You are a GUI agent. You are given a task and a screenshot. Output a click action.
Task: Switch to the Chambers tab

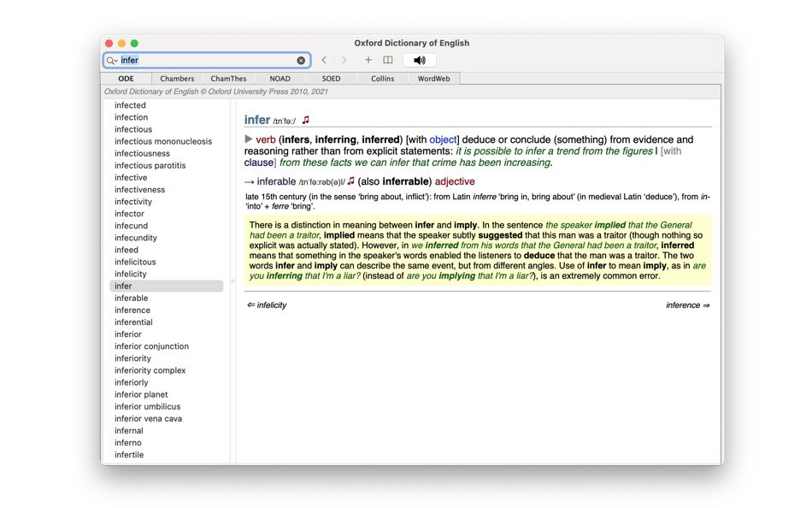coord(177,79)
